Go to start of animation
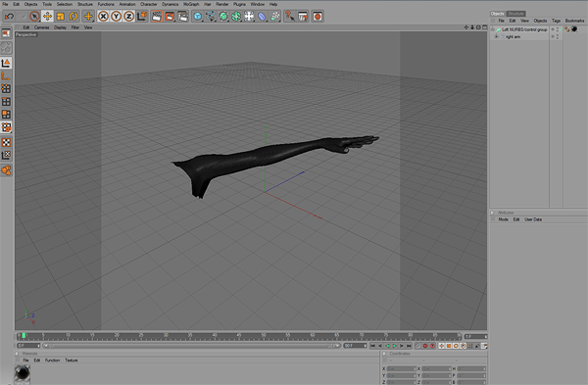This screenshot has height=385, width=588. (372, 346)
